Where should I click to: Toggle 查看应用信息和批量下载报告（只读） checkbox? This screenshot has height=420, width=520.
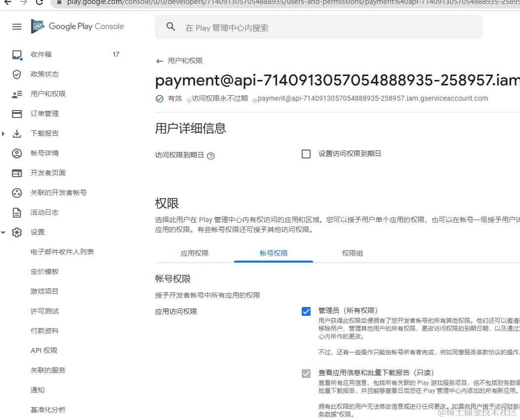[x=306, y=374]
